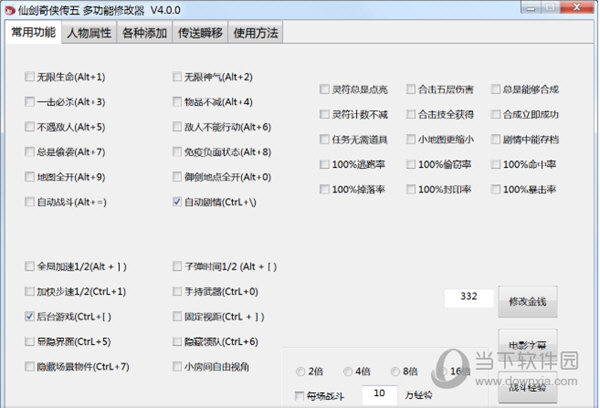The height and width of the screenshot is (408, 600).
Task: Click the money field showing 332
Action: [469, 297]
